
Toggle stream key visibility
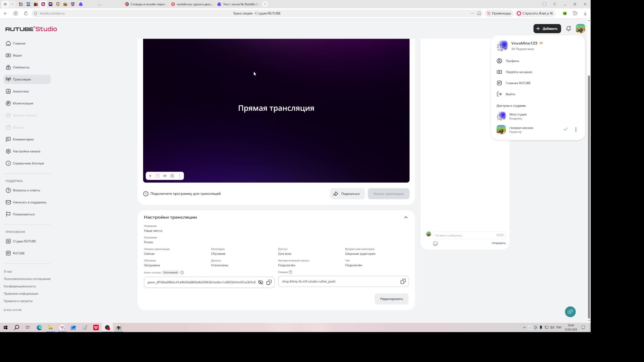tap(261, 282)
